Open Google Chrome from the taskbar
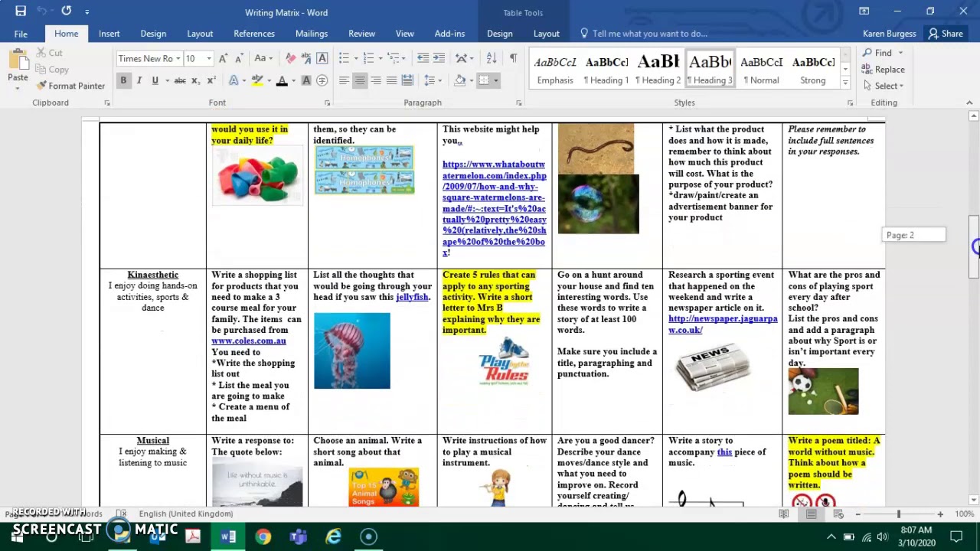The image size is (980, 551). [x=263, y=536]
